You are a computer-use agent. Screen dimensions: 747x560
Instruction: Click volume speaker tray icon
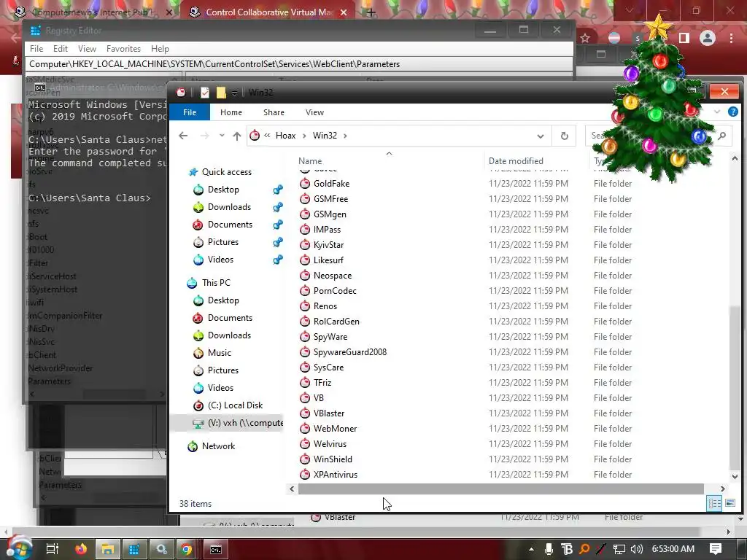636,549
